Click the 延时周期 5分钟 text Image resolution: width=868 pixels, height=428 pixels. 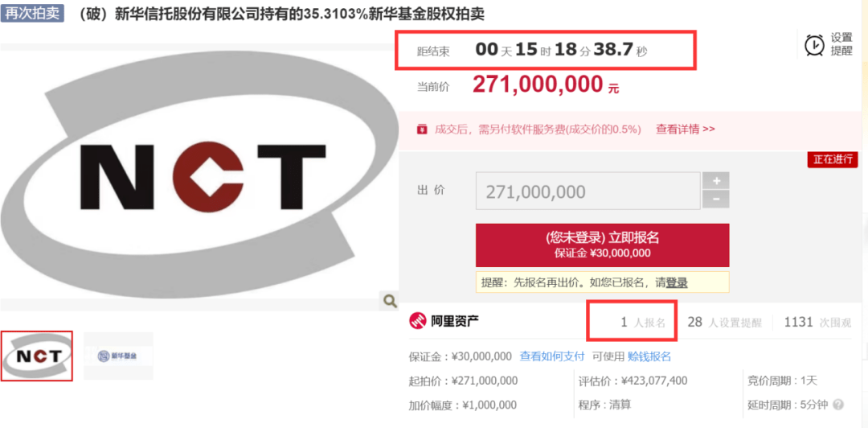pos(786,405)
